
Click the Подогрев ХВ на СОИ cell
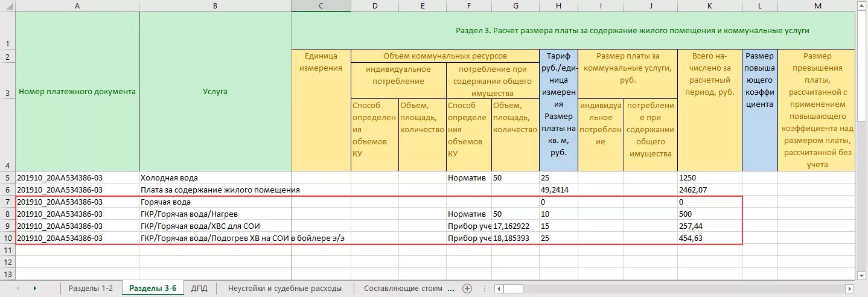click(x=215, y=238)
